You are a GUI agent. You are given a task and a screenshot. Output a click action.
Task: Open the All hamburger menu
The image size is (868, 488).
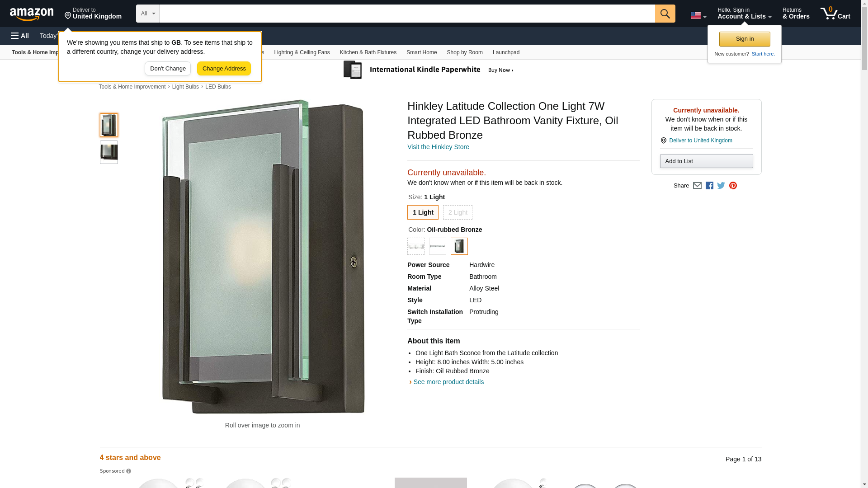pos(20,36)
